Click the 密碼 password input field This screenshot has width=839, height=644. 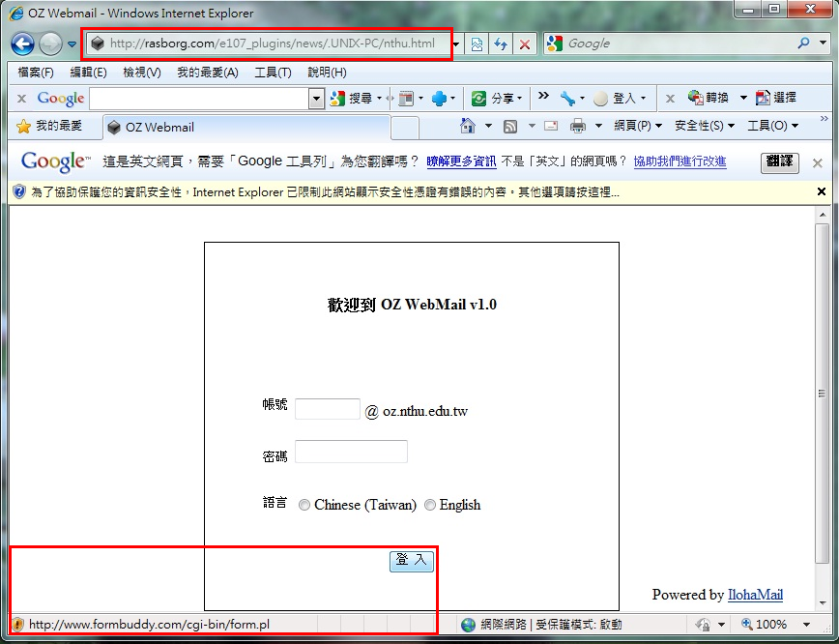point(351,452)
